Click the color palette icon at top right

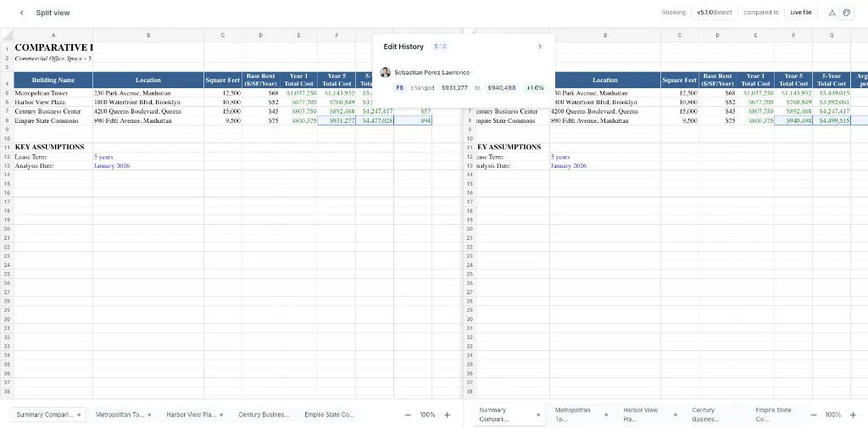coord(846,12)
